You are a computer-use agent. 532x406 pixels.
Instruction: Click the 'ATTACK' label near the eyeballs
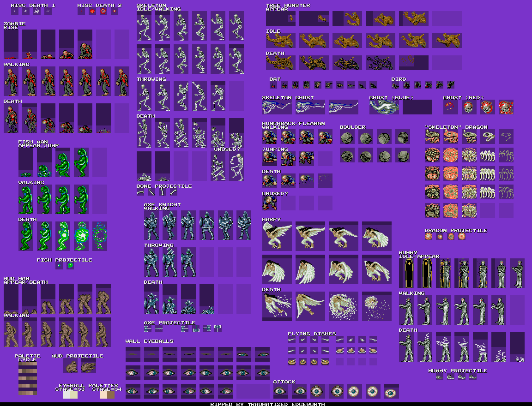(284, 382)
